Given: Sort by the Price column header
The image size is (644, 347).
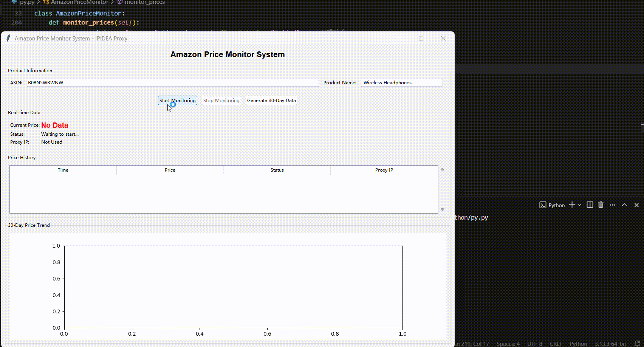Looking at the screenshot, I should 170,170.
